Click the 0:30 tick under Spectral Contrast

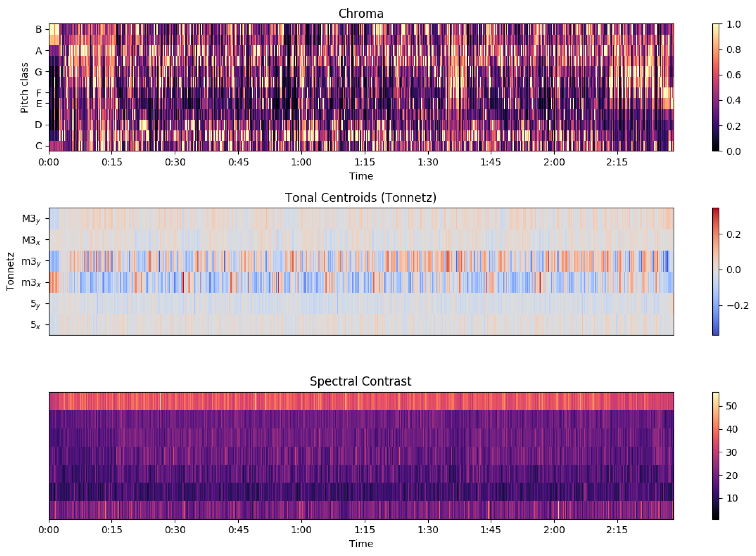(175, 530)
